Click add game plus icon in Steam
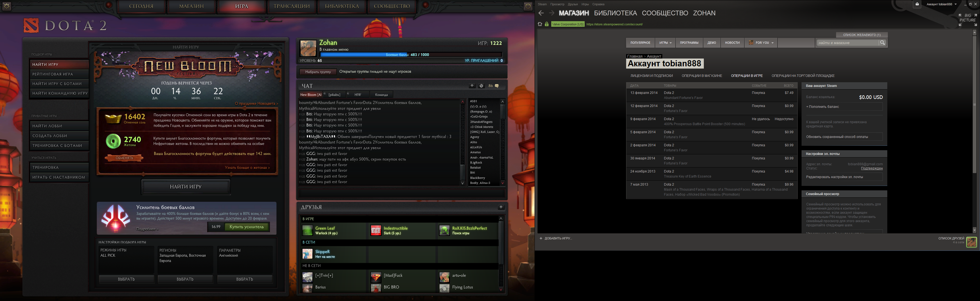 541,238
